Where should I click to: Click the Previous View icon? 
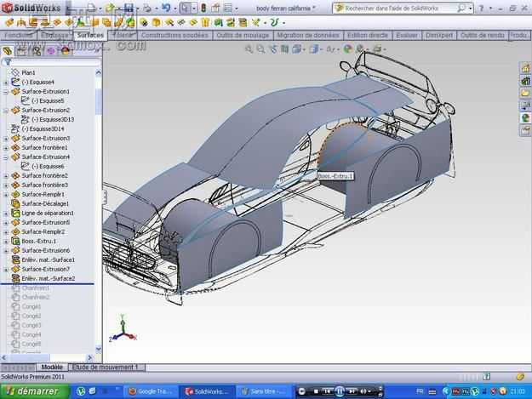pyautogui.click(x=272, y=49)
